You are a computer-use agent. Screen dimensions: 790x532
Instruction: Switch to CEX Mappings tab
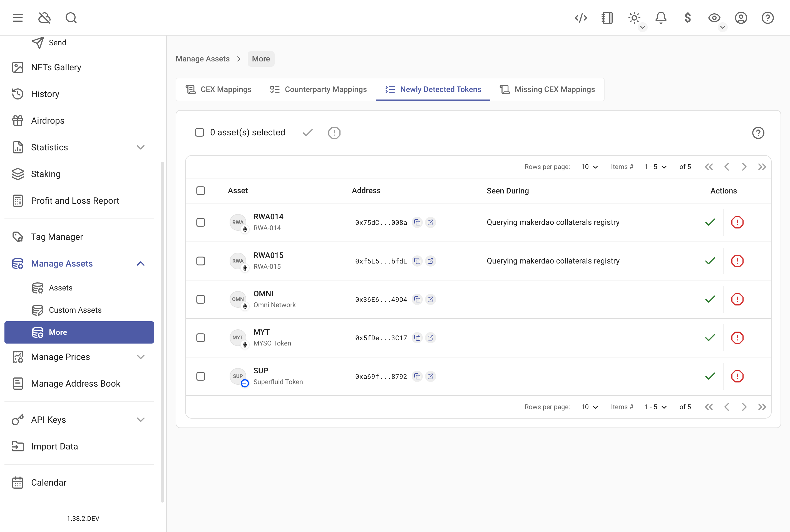pyautogui.click(x=218, y=89)
